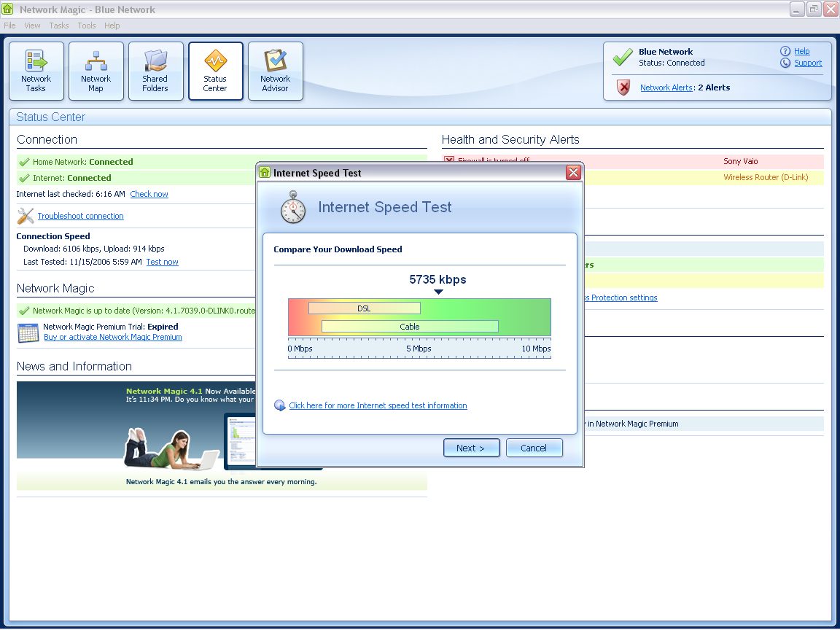Click the 2 Alerts count text
Viewport: 840px width, 630px height.
(x=714, y=87)
